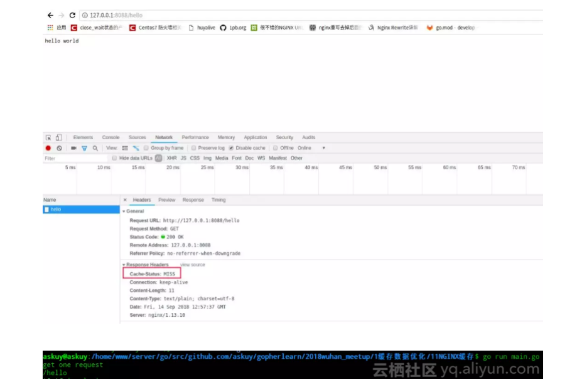Filter requests by WS
This screenshot has height=392, width=577.
coord(261,158)
